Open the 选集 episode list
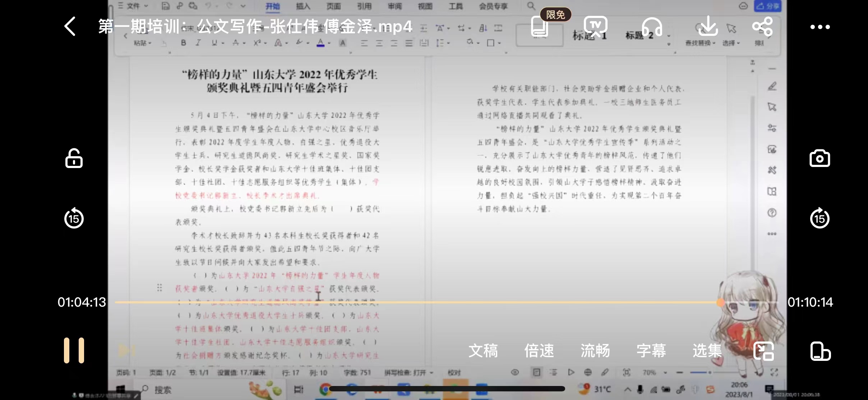The width and height of the screenshot is (868, 400). point(707,351)
